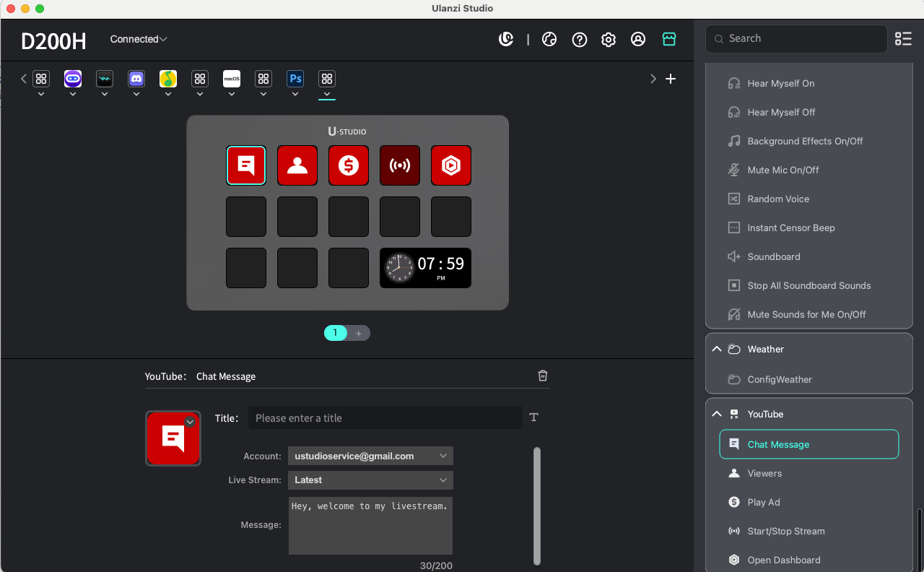924x572 pixels.
Task: Expand the Connected device status dropdown
Action: [x=139, y=39]
